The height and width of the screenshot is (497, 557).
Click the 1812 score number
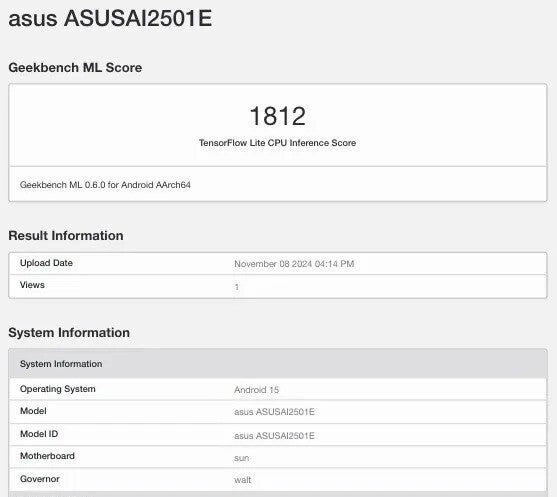[277, 116]
